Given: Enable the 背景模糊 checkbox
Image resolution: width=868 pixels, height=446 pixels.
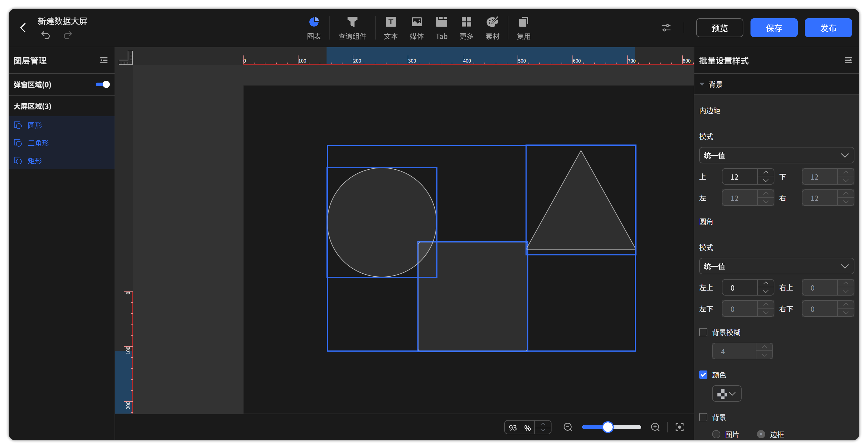Looking at the screenshot, I should pyautogui.click(x=703, y=332).
